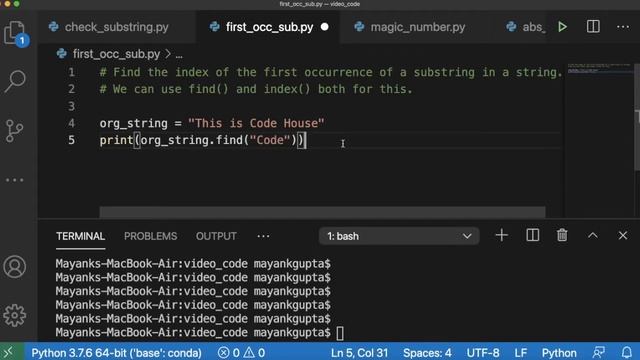The image size is (640, 360).
Task: Change indentation via Spaces: 4
Action: point(427,353)
